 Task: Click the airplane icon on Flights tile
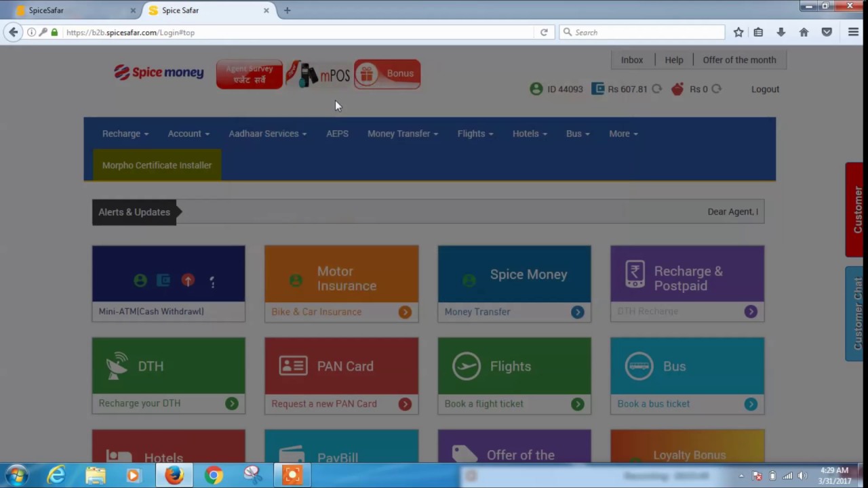click(467, 366)
